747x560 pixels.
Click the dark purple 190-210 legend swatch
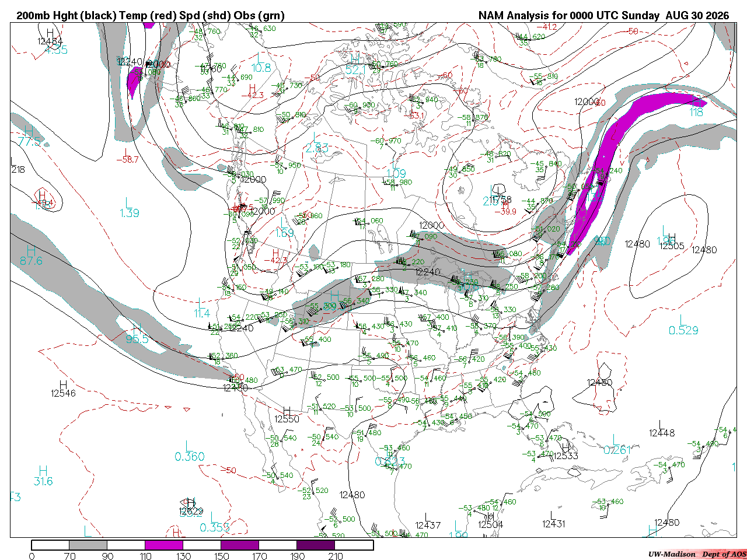[316, 545]
